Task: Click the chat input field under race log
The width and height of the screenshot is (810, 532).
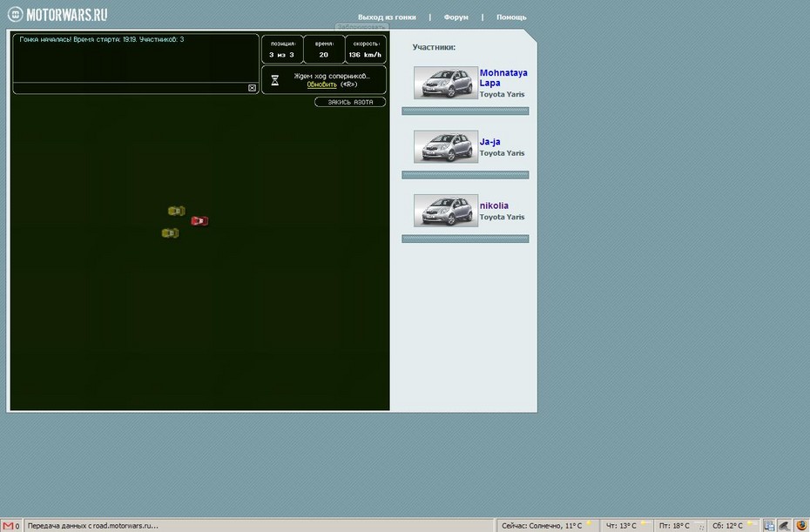Action: [x=130, y=88]
